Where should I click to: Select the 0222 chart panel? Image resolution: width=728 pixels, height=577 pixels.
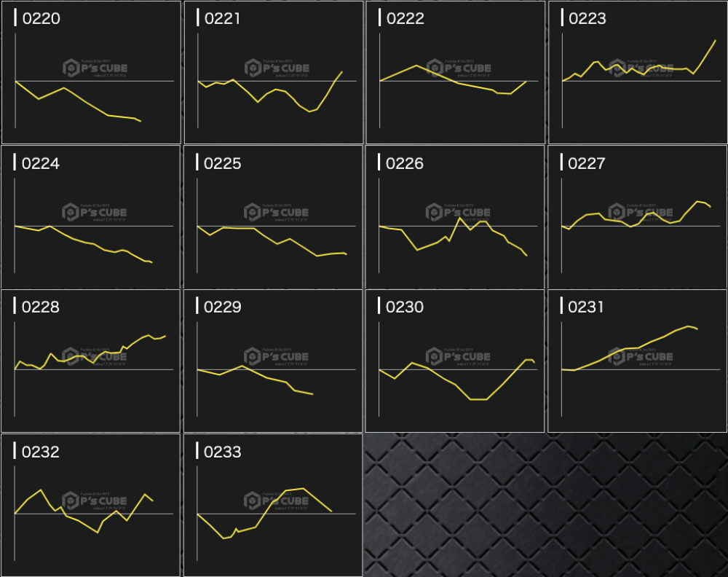(455, 73)
